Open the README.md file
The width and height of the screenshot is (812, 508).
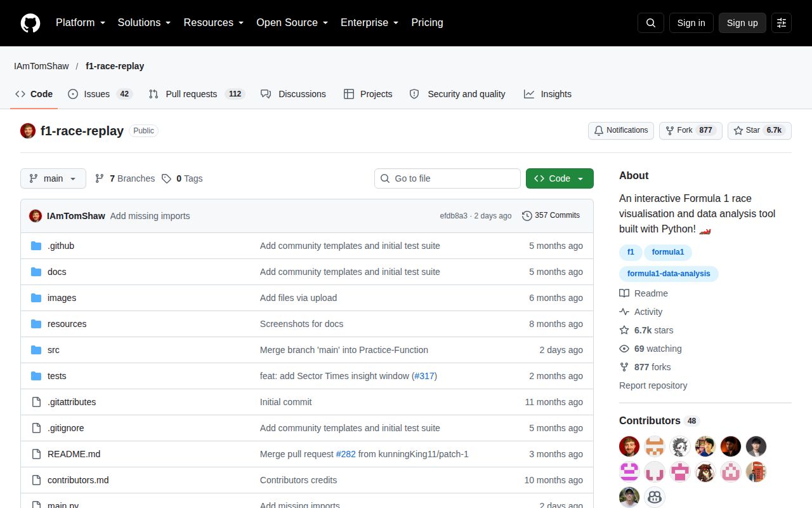pyautogui.click(x=74, y=454)
